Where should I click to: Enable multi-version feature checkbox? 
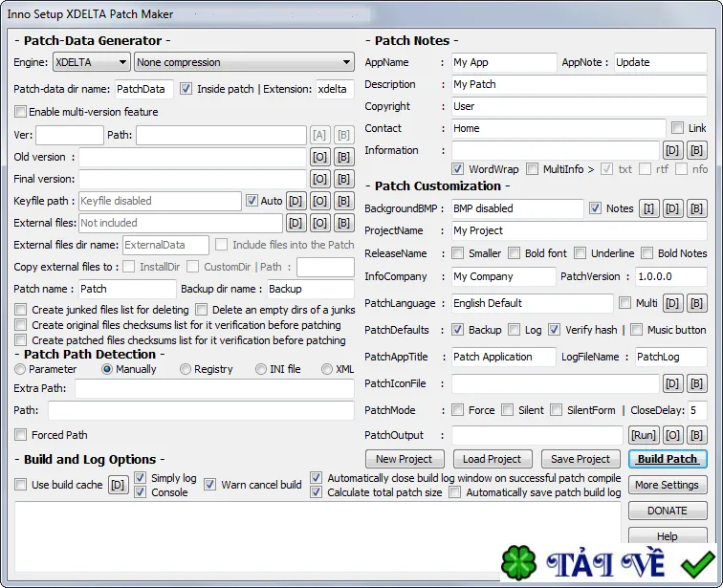tap(20, 112)
